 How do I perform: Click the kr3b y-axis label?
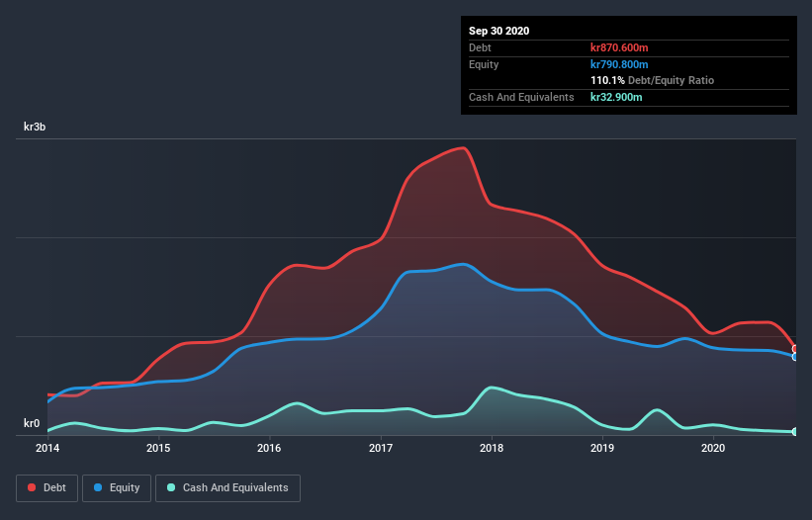click(x=35, y=127)
